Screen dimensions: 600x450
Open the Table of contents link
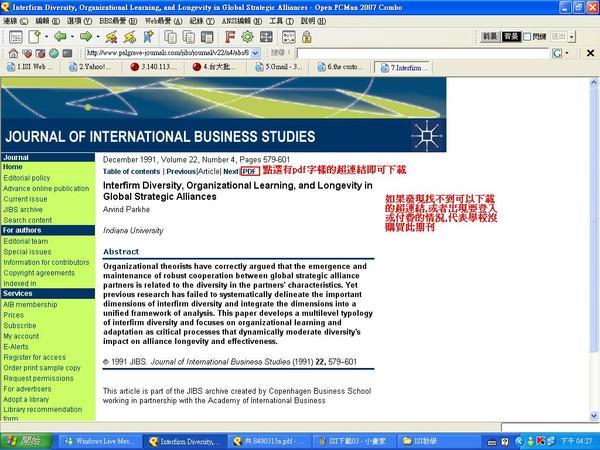coord(131,171)
